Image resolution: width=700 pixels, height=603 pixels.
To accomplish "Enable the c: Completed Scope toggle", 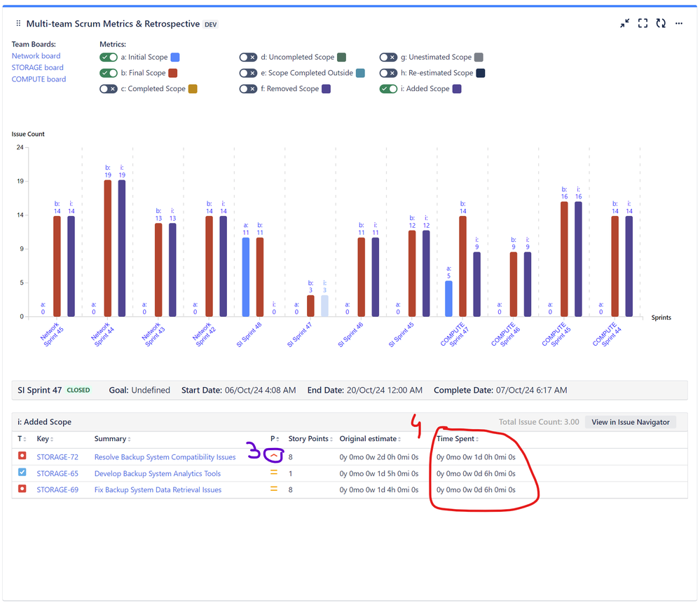I will [x=109, y=89].
